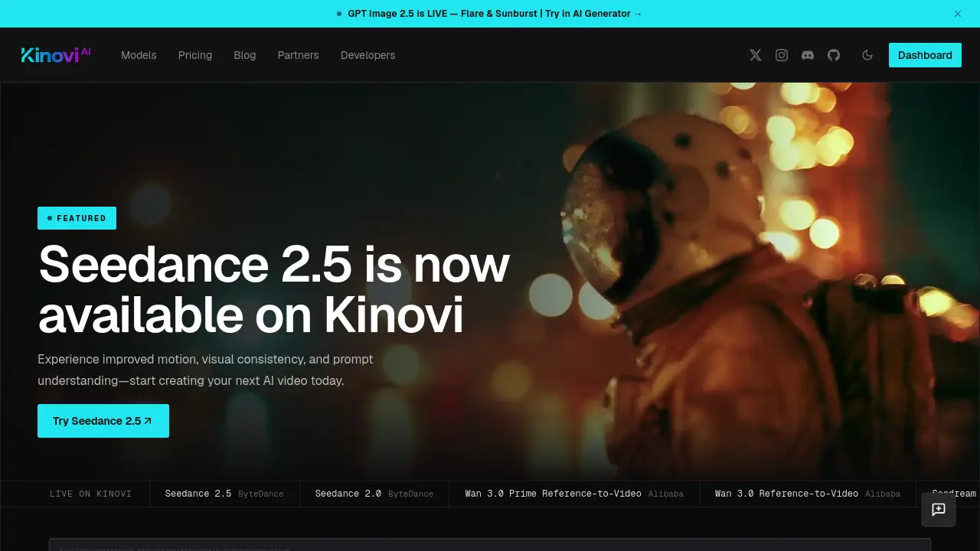Click the 'Seedance 2.5 is now available' headline

[x=274, y=289]
